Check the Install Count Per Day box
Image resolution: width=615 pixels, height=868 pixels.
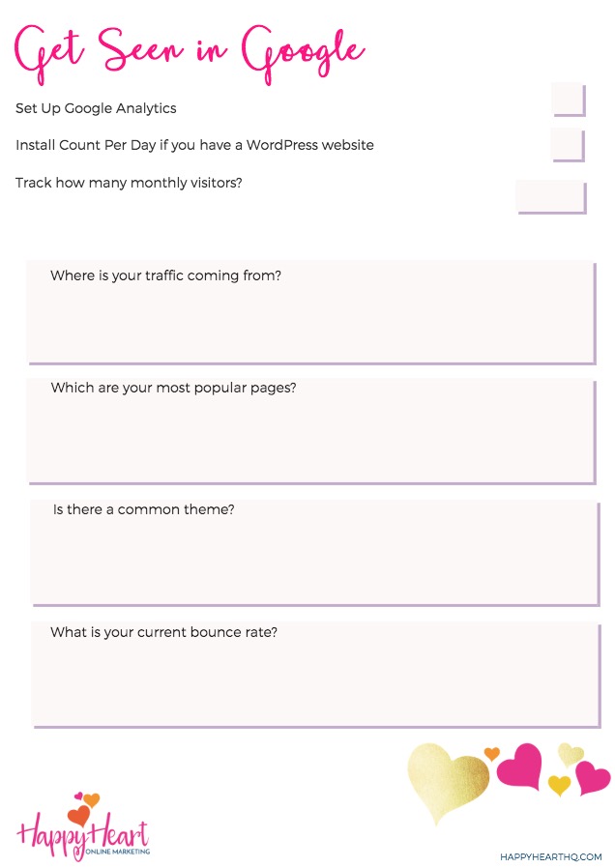tap(568, 145)
